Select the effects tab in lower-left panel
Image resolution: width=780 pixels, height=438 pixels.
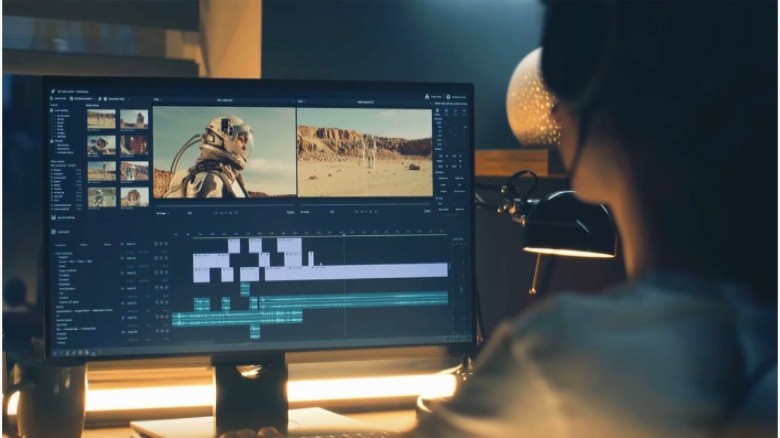pyautogui.click(x=84, y=245)
